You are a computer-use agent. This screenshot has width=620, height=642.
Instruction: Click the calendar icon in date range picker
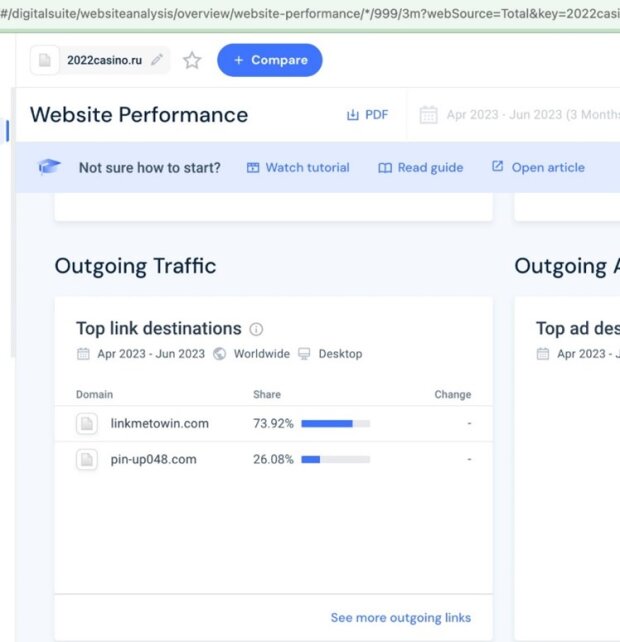[x=428, y=115]
